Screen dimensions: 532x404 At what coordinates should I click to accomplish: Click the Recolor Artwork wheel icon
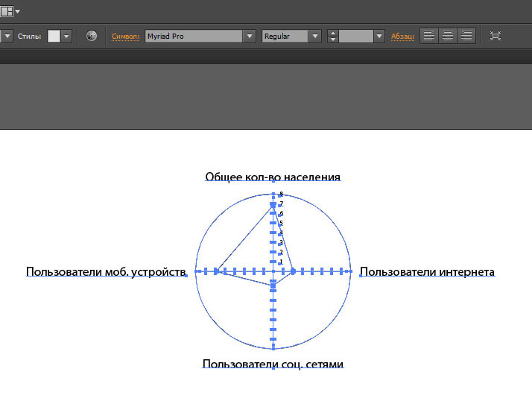(92, 36)
